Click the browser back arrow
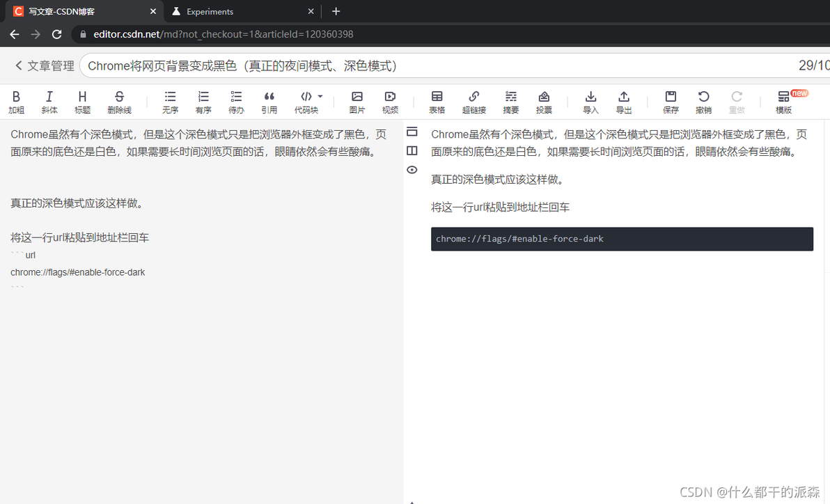 tap(15, 34)
